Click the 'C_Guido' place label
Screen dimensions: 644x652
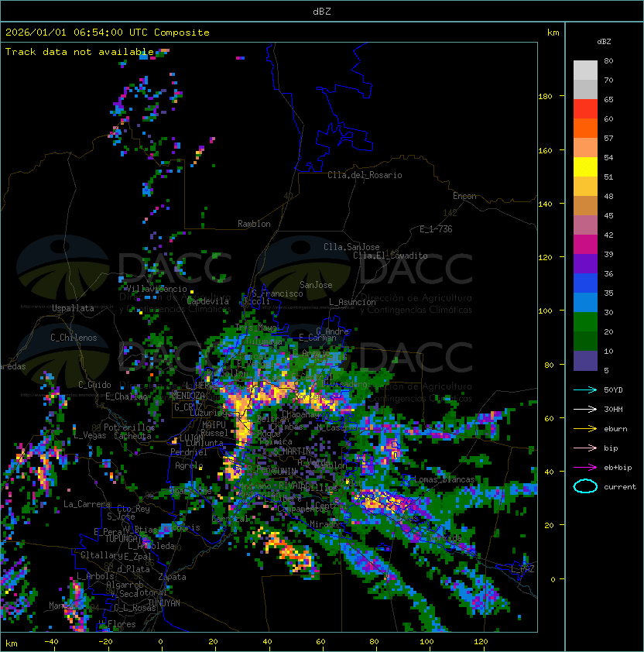(x=94, y=385)
